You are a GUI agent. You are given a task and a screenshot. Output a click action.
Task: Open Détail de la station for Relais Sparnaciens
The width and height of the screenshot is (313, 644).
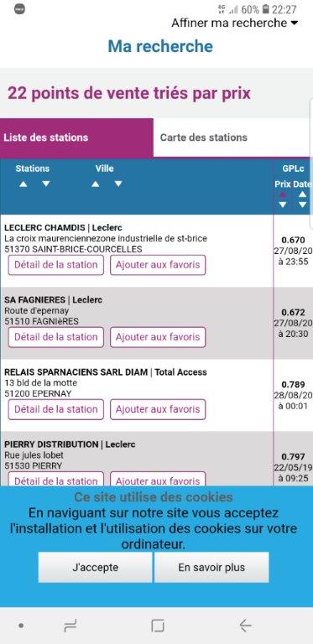(56, 409)
